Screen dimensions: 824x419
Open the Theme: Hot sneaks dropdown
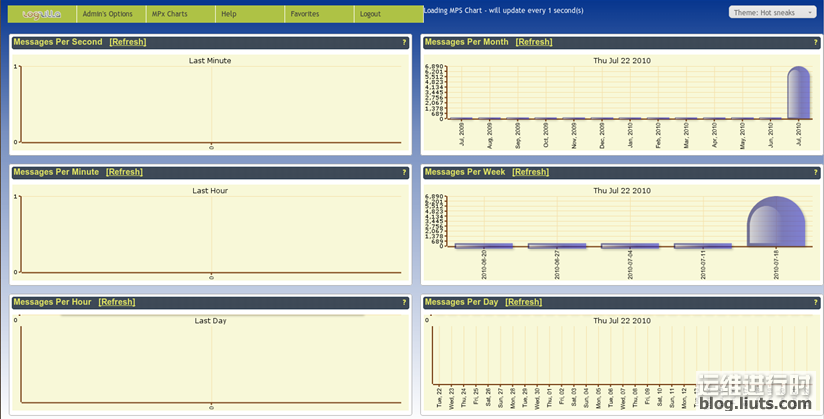click(773, 13)
